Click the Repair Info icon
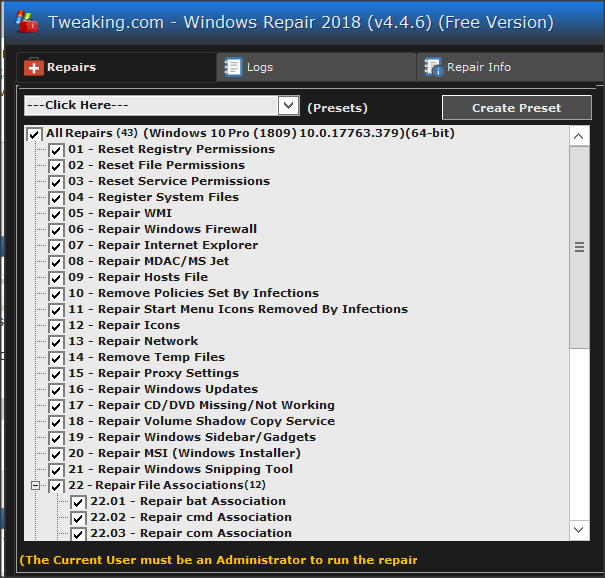The image size is (605, 578). pyautogui.click(x=434, y=67)
